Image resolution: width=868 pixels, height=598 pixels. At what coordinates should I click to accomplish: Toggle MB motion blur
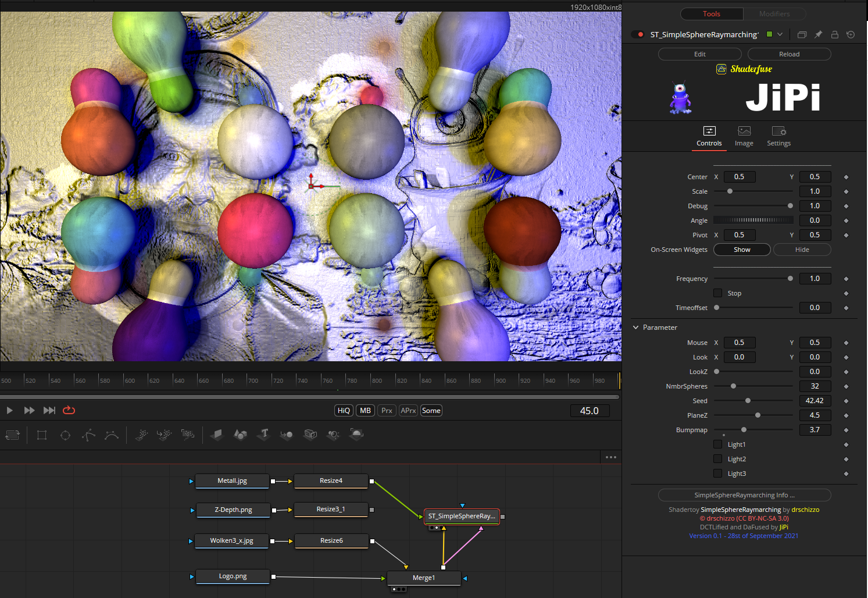[365, 411]
